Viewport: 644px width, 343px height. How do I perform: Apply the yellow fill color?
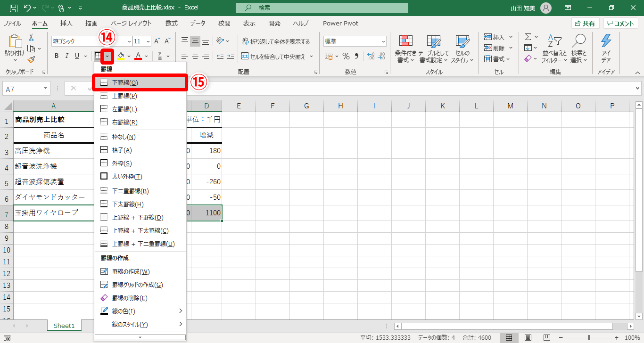[121, 57]
